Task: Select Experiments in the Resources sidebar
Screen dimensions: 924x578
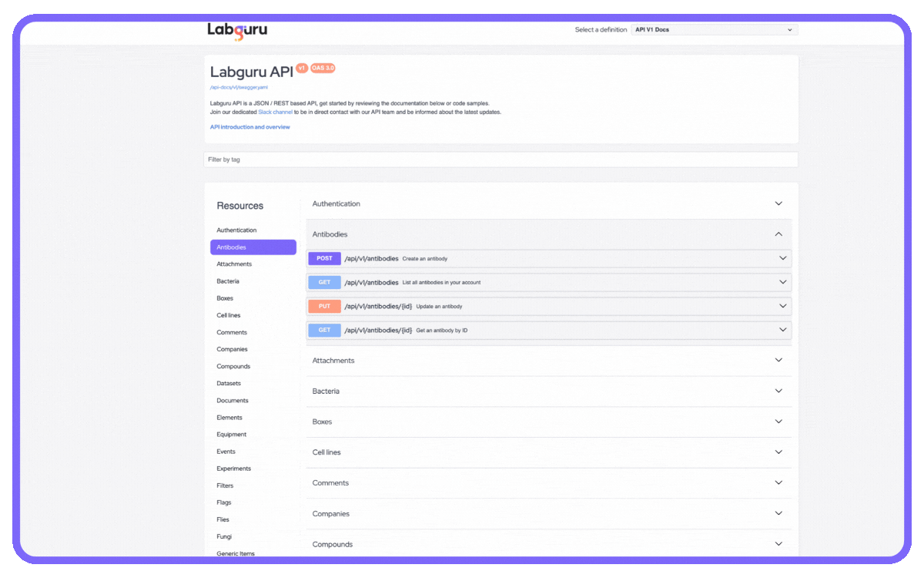Action: pyautogui.click(x=234, y=468)
